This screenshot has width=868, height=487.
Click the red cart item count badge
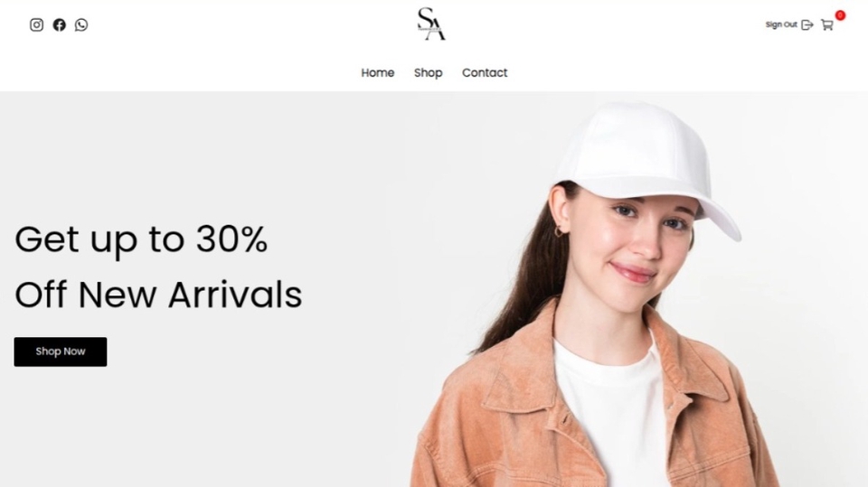840,15
